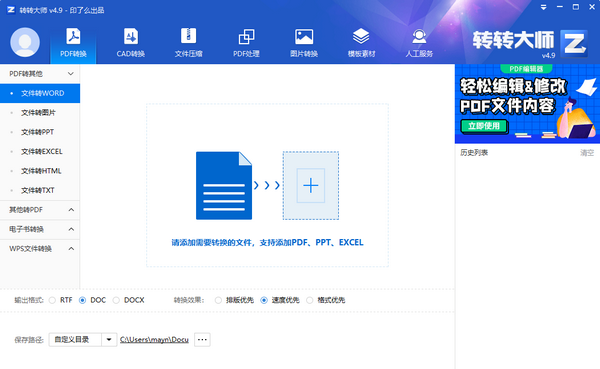
Task: Click the add-files prompt text
Action: tap(267, 242)
